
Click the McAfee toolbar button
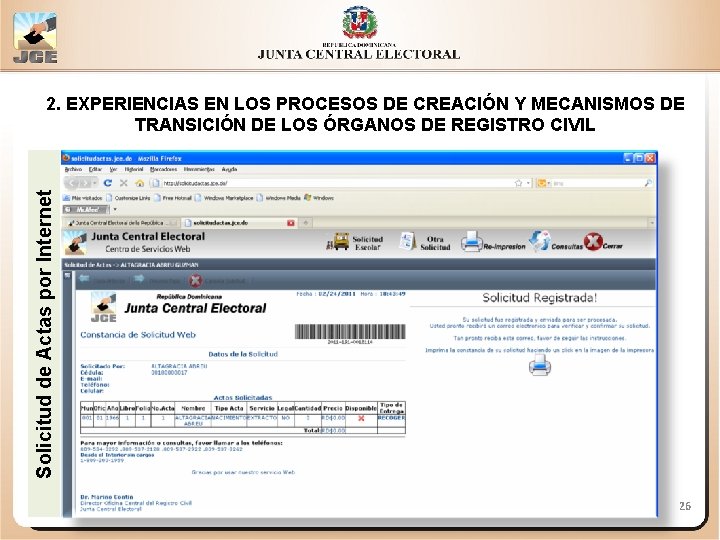point(86,209)
